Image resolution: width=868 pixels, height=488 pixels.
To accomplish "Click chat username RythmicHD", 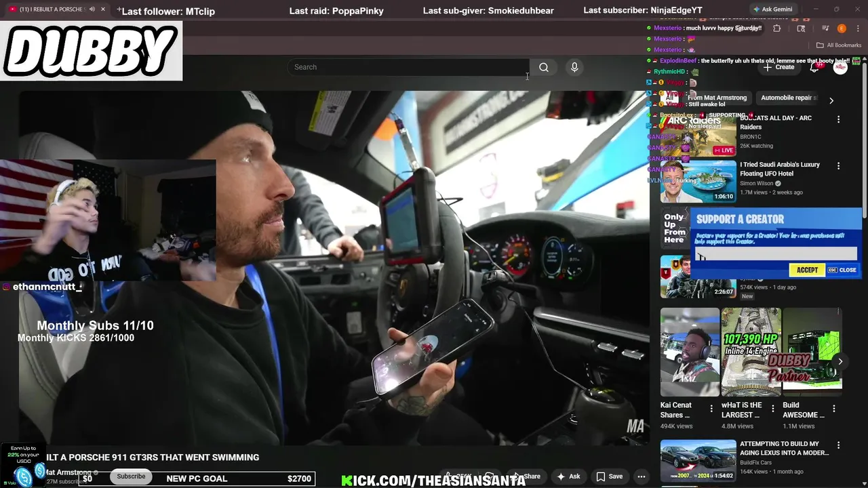I will (x=669, y=71).
